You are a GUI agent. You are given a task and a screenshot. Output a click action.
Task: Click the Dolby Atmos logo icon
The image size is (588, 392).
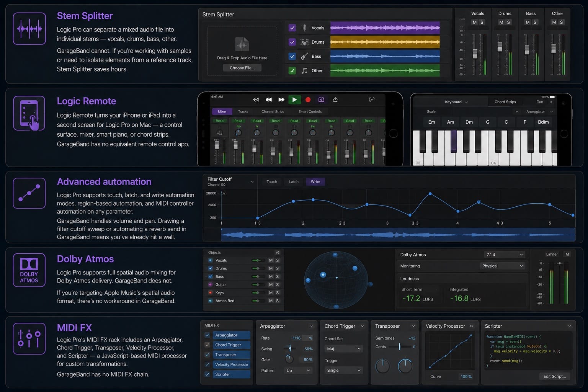click(29, 270)
